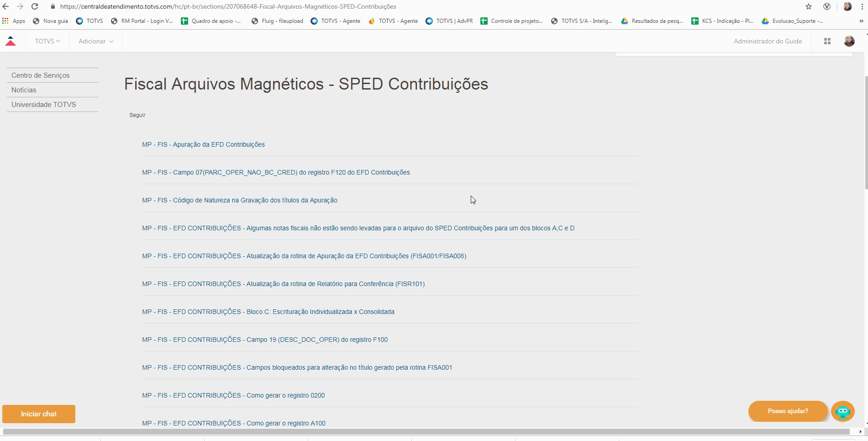Open article Campo 19 (DESC_DOC_OPER) registro F100
Image resolution: width=868 pixels, height=441 pixels.
pos(265,340)
